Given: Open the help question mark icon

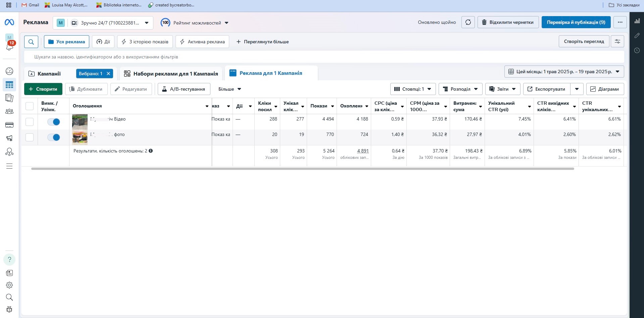Looking at the screenshot, I should pyautogui.click(x=9, y=259).
